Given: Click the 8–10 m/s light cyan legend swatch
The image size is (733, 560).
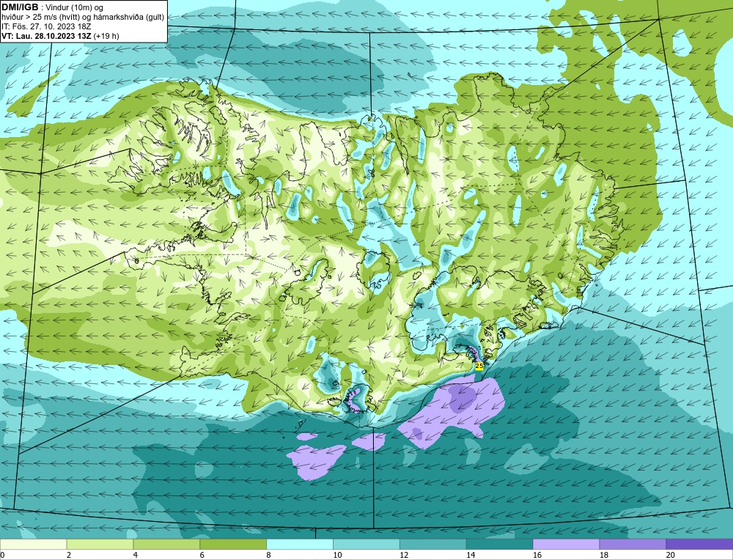Looking at the screenshot, I should tap(300, 544).
